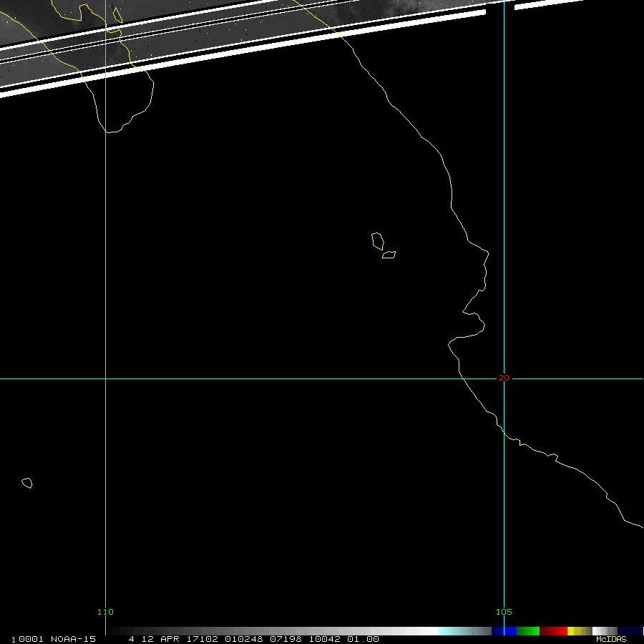This screenshot has height=644, width=644.
Task: Click the green 105 longitude label
Action: (504, 612)
